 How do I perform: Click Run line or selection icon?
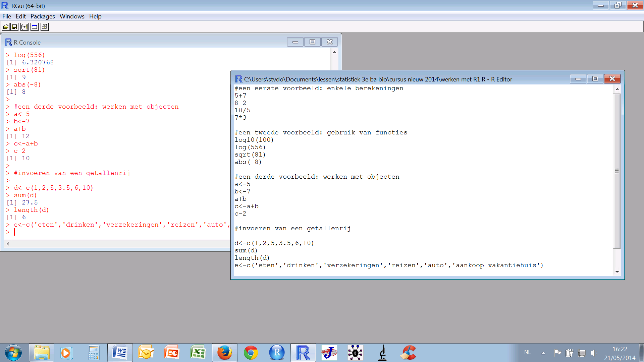click(24, 27)
